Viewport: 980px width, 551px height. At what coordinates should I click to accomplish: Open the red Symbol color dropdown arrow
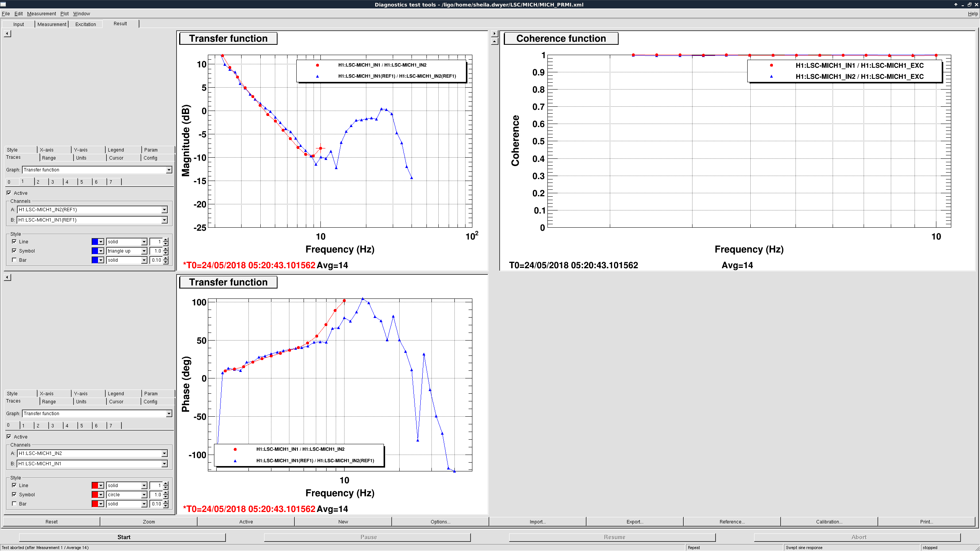(101, 495)
